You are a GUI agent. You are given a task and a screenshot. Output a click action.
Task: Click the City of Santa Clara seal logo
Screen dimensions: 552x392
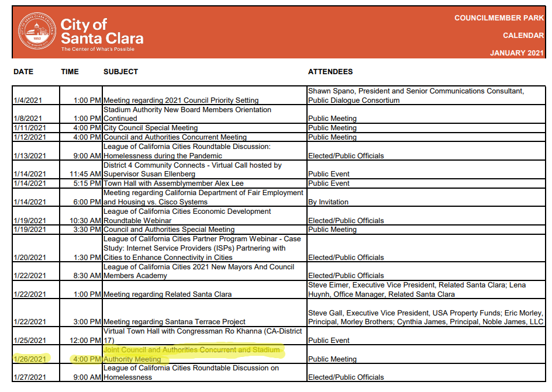tap(37, 32)
